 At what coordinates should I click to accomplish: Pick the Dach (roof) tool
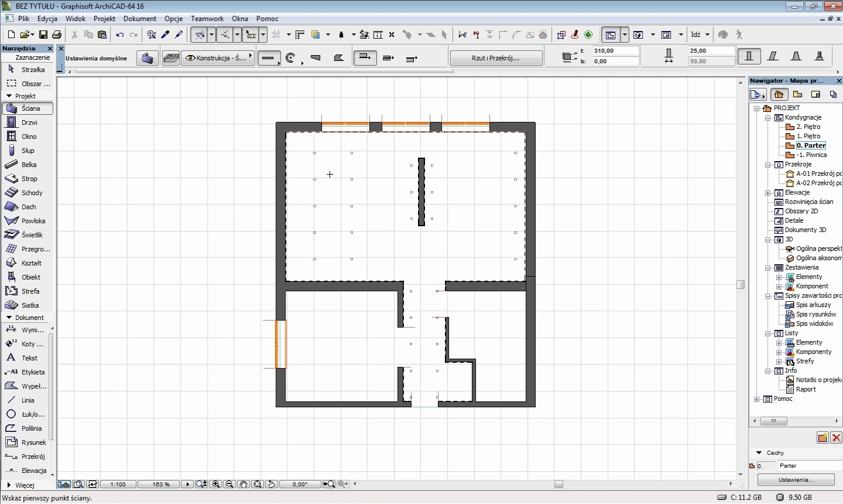pos(28,207)
